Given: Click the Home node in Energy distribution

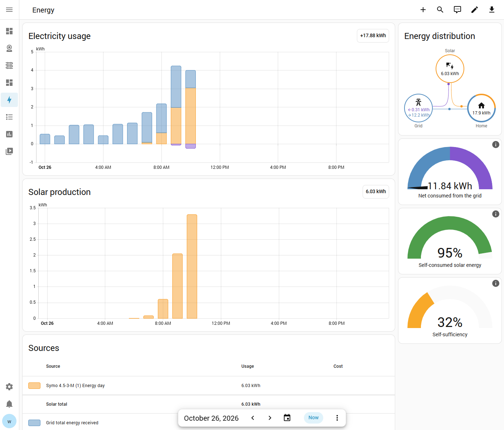Looking at the screenshot, I should [x=481, y=108].
